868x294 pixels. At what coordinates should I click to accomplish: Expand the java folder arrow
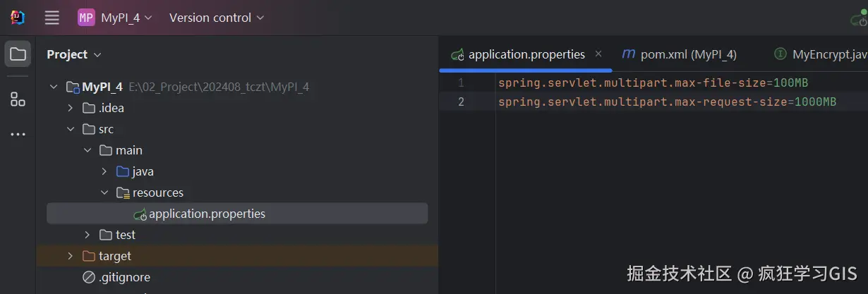[x=104, y=171]
